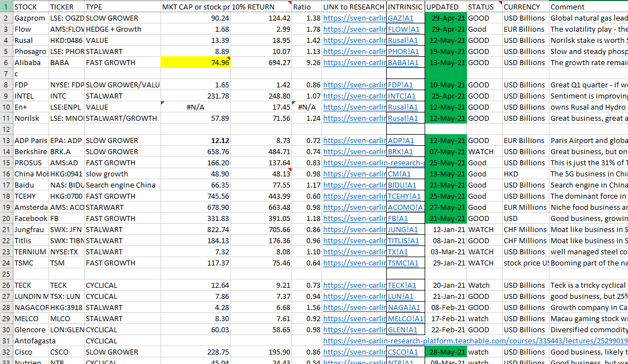Select the INTRINSIC header cell
Viewport: 628px width, 364px height.
tap(405, 7)
